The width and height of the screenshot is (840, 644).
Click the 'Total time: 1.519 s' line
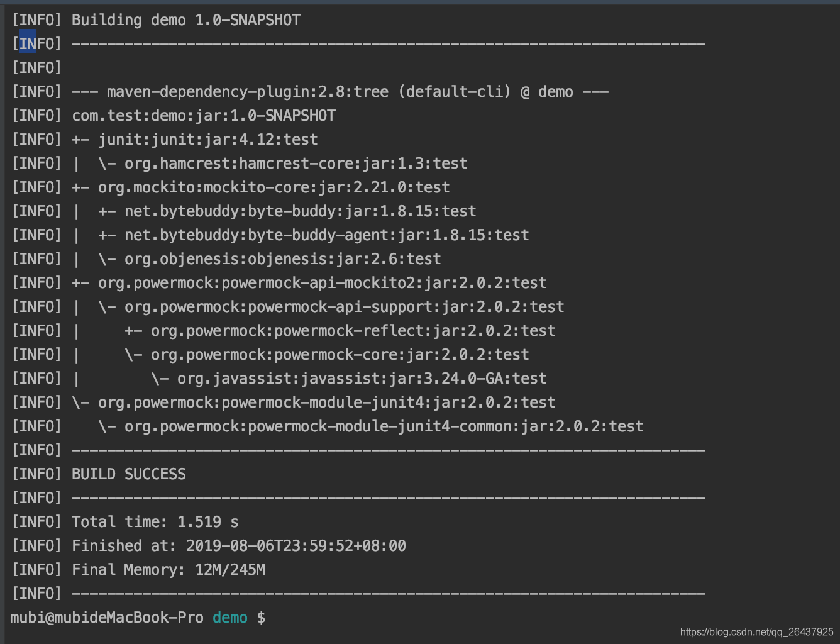click(x=155, y=522)
